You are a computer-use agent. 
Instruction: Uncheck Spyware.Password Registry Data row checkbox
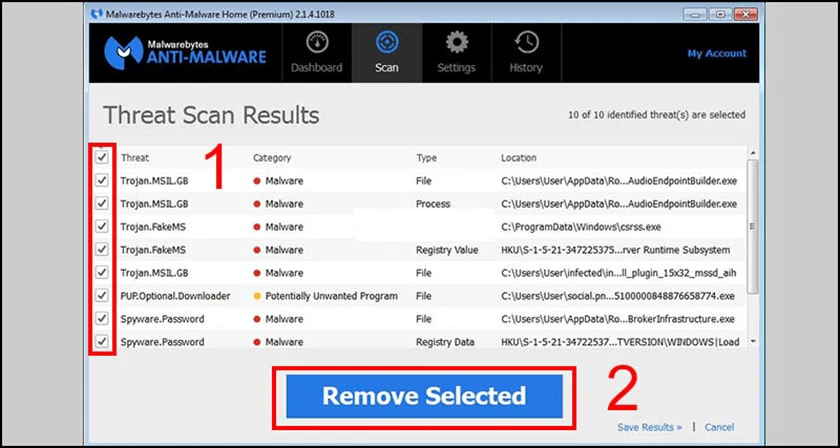click(x=102, y=342)
